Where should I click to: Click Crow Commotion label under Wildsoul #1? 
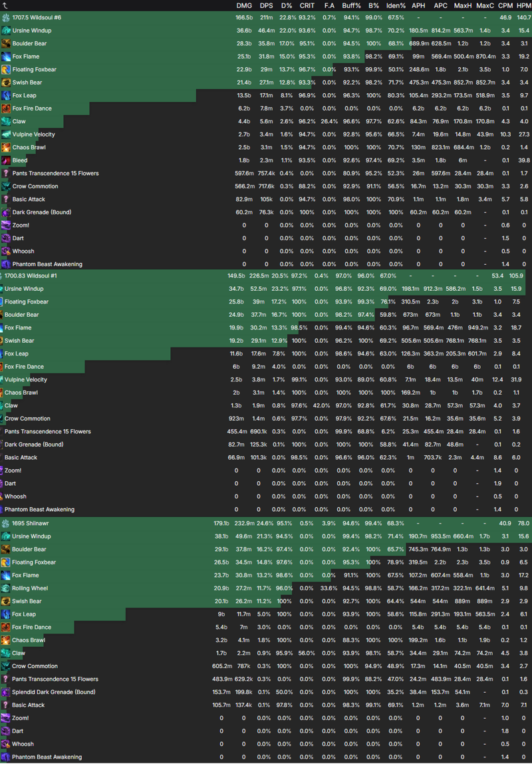point(28,419)
